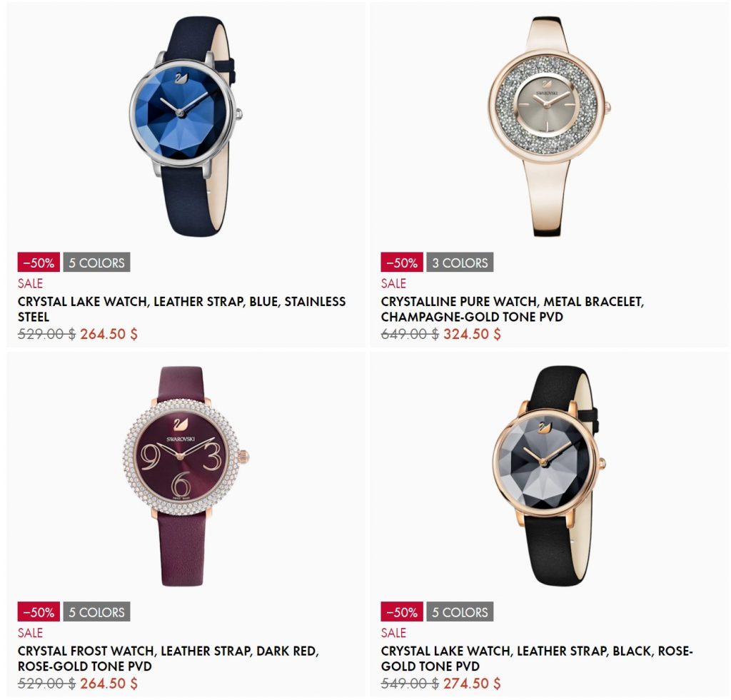This screenshot has height=700, width=731.
Task: Click the SALE label above Crystal Frost watch
Action: tap(30, 633)
